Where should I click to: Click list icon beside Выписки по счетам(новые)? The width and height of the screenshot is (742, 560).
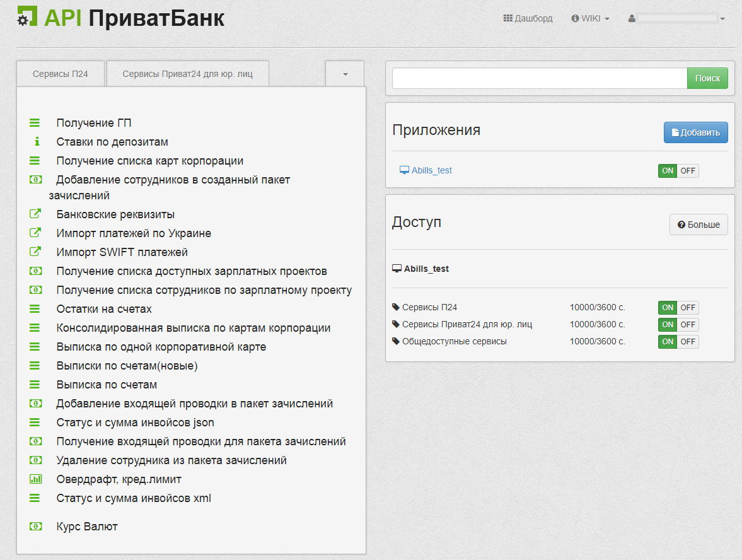[x=35, y=365]
